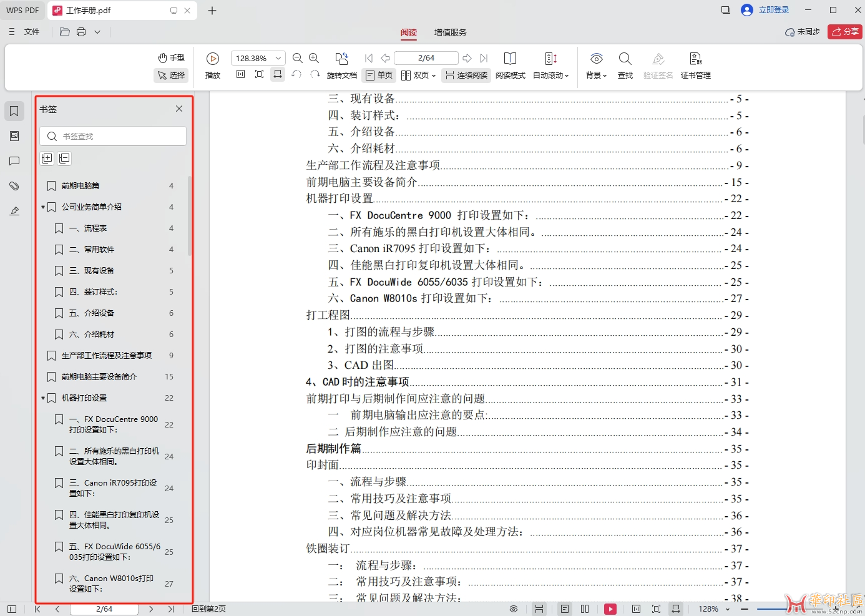Screen dimensions: 865x616
Task: Expand all bookmarks with plus icon
Action: [x=47, y=159]
